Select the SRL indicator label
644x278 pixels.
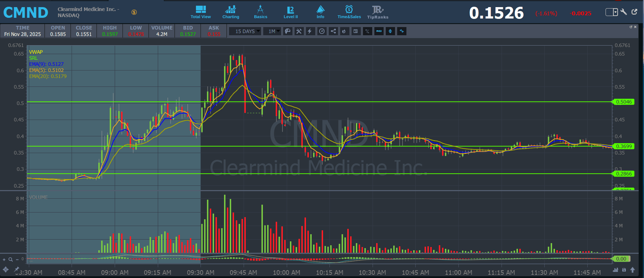pos(33,58)
